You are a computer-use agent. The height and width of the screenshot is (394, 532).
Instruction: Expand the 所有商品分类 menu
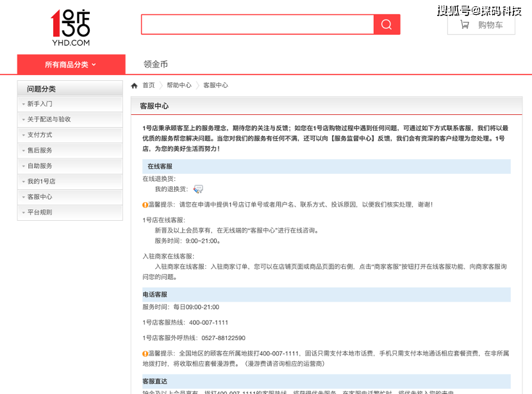coord(71,64)
